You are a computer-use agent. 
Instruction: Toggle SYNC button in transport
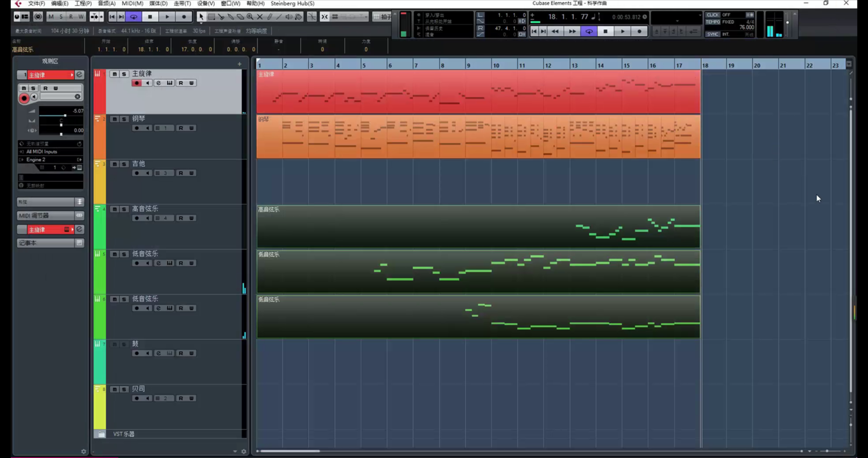point(712,34)
